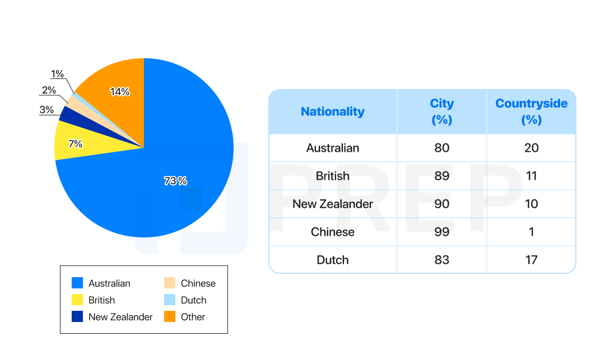
Task: Select the Australian table row label
Action: click(333, 148)
